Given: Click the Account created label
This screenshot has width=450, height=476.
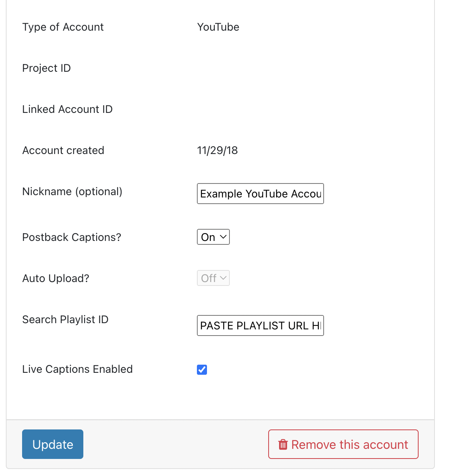Looking at the screenshot, I should [x=63, y=150].
